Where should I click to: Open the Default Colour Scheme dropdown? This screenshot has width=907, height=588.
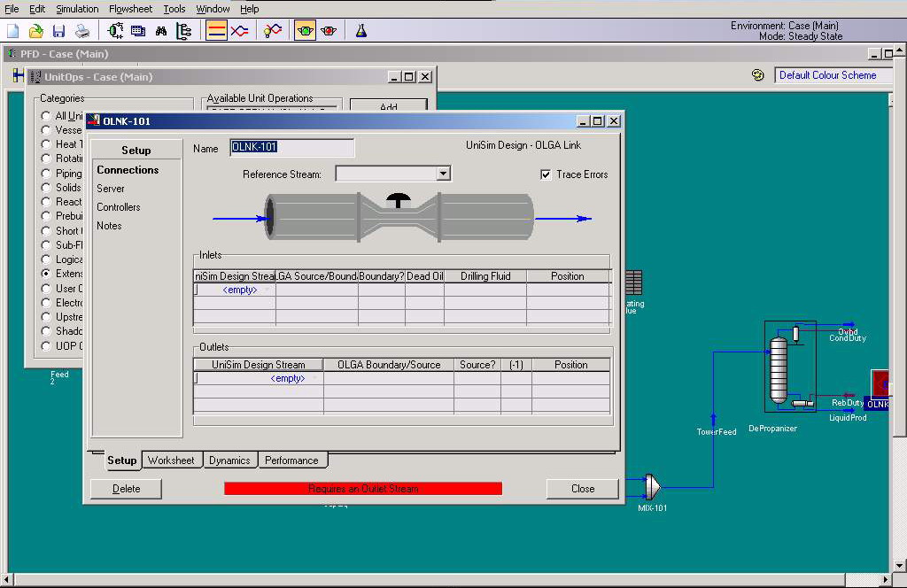coord(834,75)
